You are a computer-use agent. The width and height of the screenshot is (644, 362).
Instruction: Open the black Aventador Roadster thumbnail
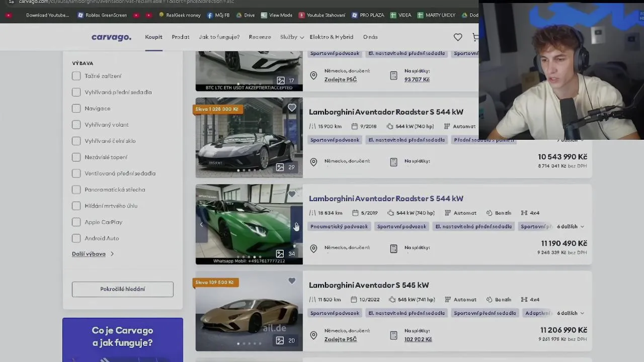pos(249,137)
